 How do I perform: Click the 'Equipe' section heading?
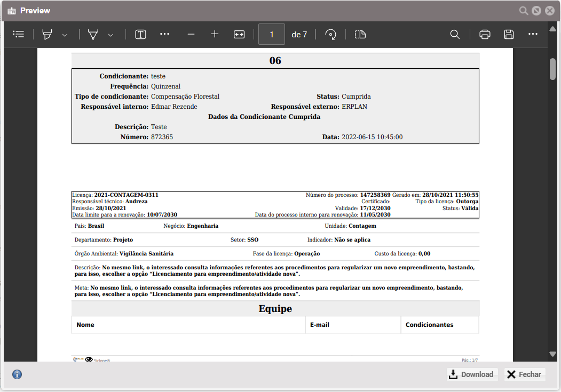[x=275, y=308]
